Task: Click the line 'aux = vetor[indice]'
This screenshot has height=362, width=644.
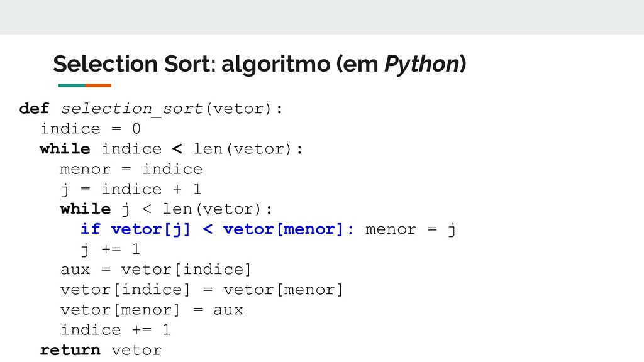Action: tap(156, 270)
